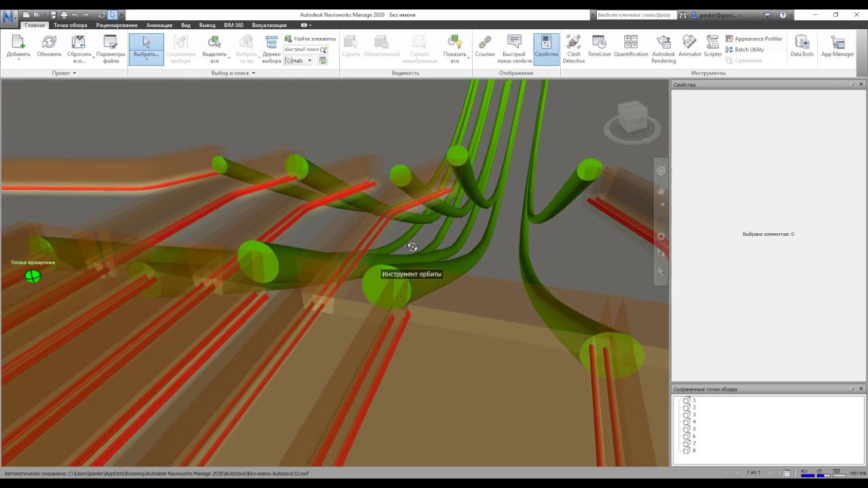This screenshot has width=868, height=488.
Task: Open the shopping cart icon in title bar
Action: pyautogui.click(x=768, y=15)
